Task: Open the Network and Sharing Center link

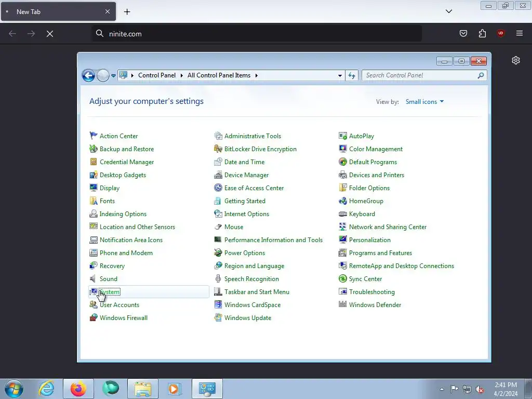Action: pos(388,227)
